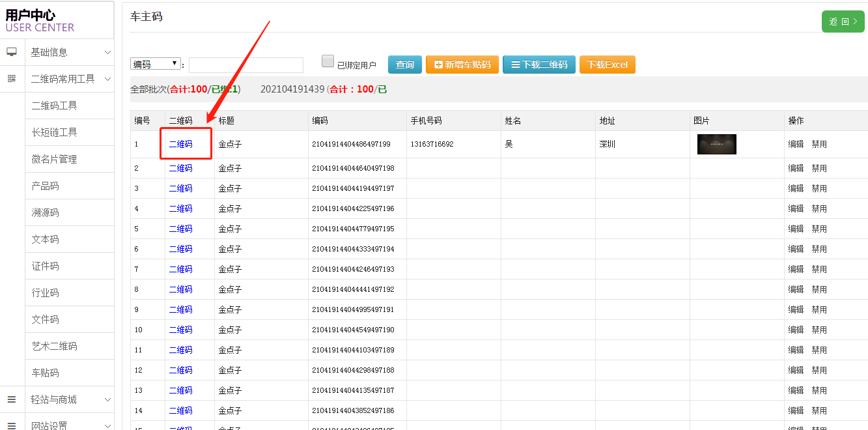The height and width of the screenshot is (430, 868).
Task: Go to 艺术二维码 sidebar item
Action: click(x=55, y=346)
